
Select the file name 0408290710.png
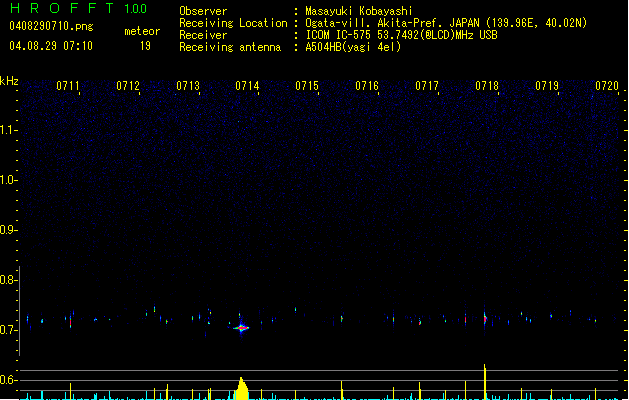click(51, 27)
